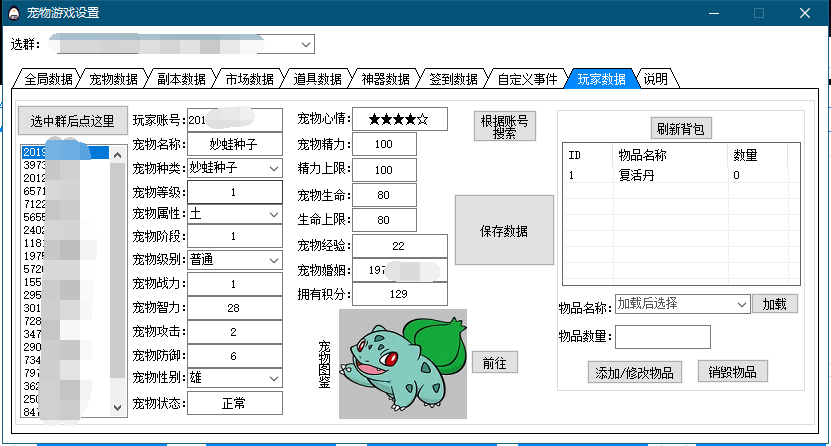
Task: Focus the 拥有积分 field showing 129
Action: coord(400,294)
